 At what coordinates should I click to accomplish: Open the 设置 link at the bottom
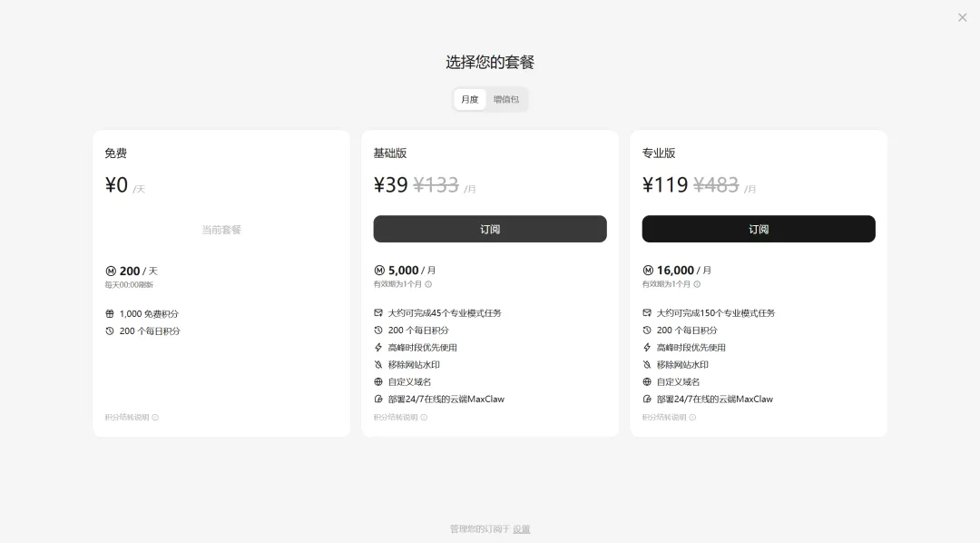coord(521,529)
